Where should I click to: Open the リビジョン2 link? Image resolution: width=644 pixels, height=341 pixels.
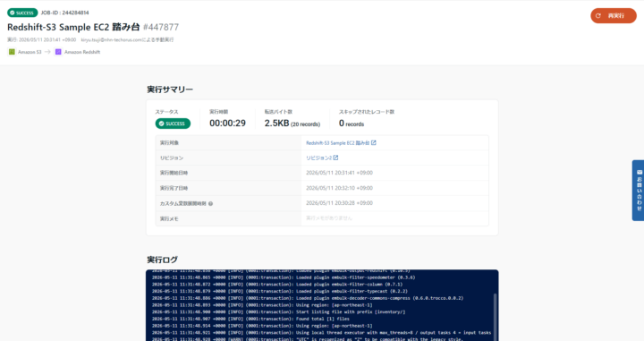point(318,158)
